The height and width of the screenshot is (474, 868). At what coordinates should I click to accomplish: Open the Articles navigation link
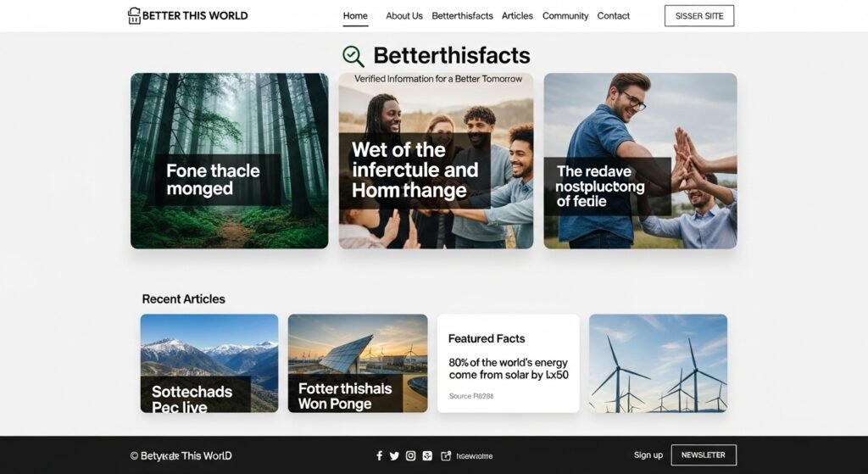pos(518,16)
